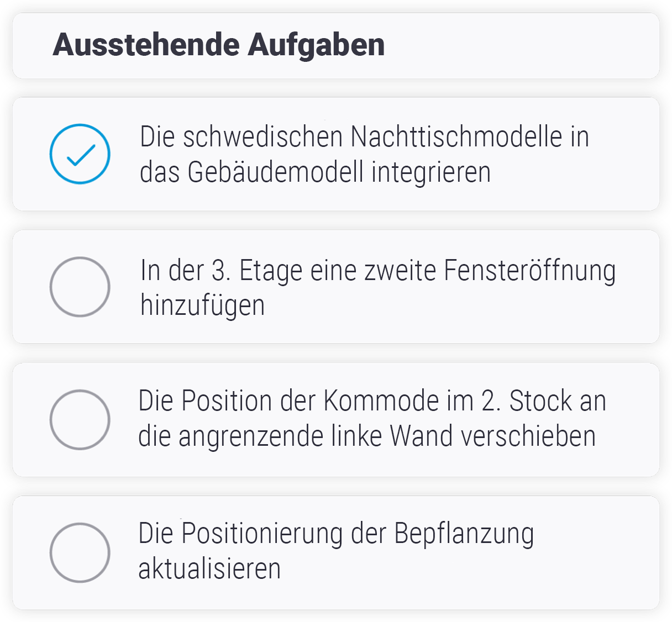Click the word 'aktualisieren' in last task
This screenshot has width=672, height=622.
(x=209, y=569)
